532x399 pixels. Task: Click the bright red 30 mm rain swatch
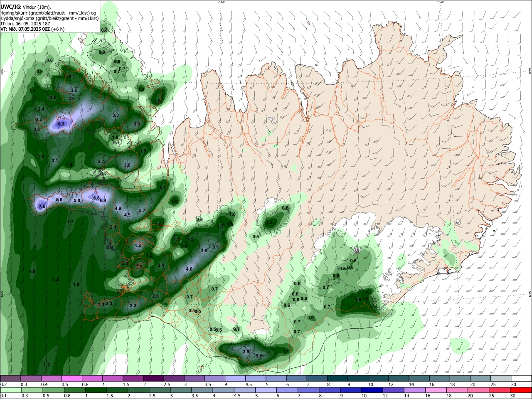point(521,390)
